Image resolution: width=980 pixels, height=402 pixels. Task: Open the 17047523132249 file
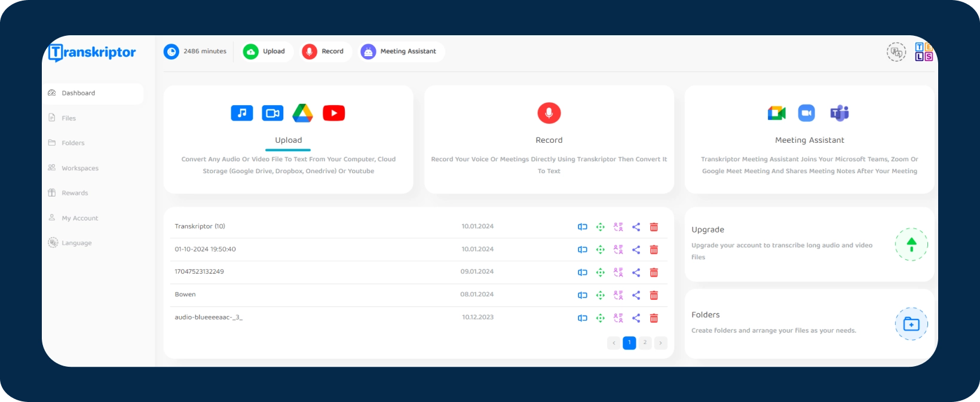pyautogui.click(x=199, y=272)
